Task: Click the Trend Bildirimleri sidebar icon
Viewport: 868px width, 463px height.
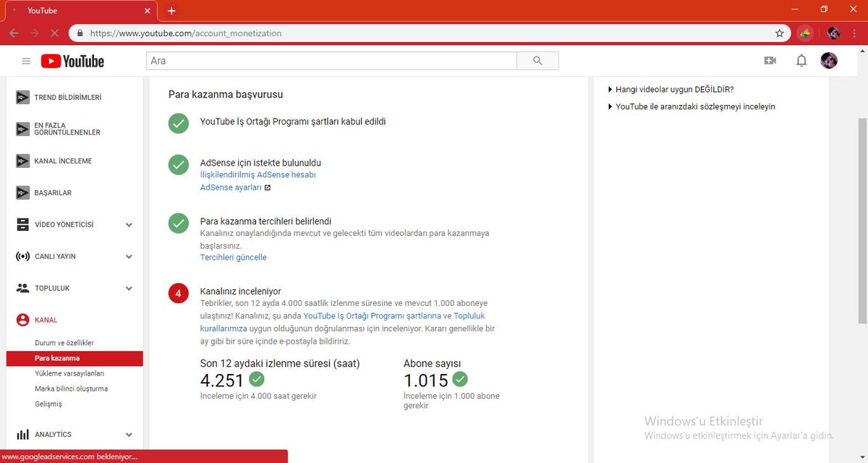Action: 22,97
